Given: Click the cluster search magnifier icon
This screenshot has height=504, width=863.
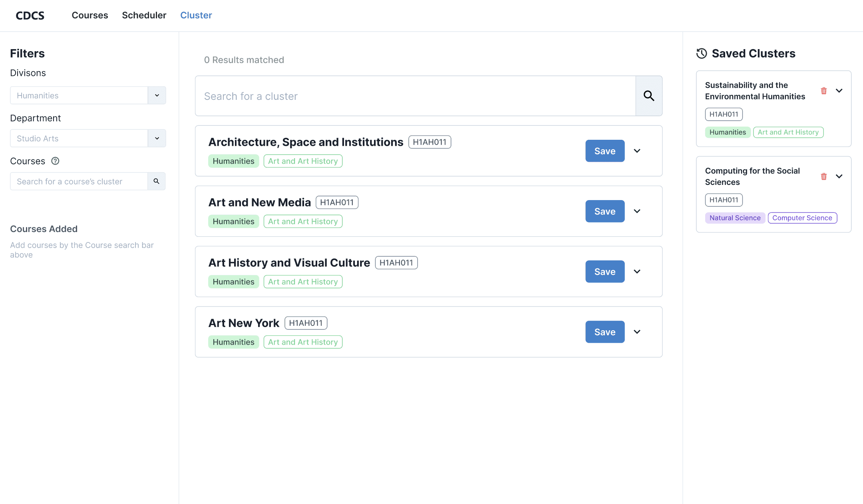Looking at the screenshot, I should pos(648,96).
